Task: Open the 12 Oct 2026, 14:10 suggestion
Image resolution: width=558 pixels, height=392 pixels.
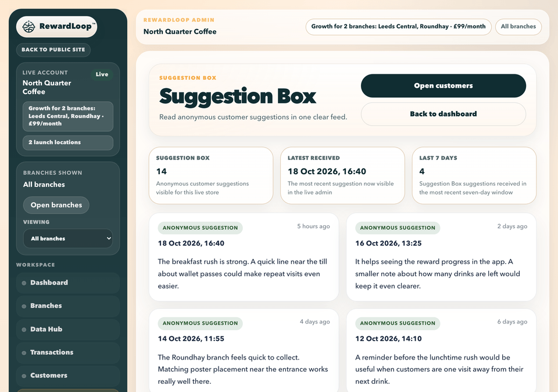Action: coord(441,350)
